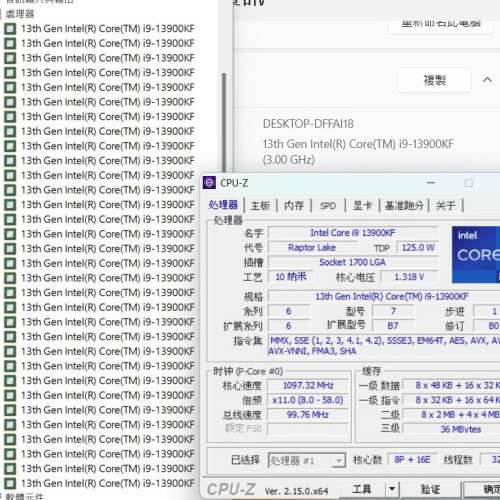Switch to the 显卡 tab in CPU-Z
Viewport: 500px width, 500px height.
362,205
